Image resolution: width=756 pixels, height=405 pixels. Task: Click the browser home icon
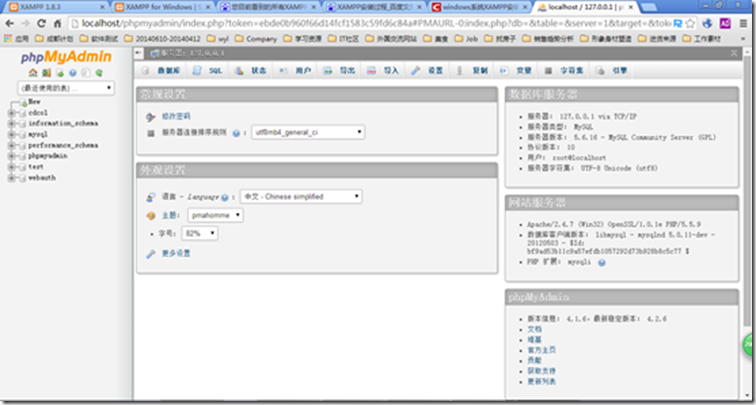point(57,23)
